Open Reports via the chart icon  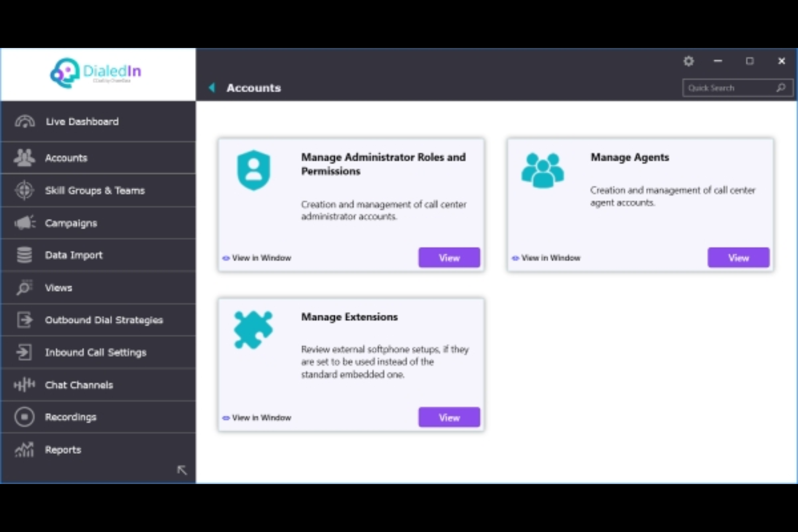(x=24, y=450)
